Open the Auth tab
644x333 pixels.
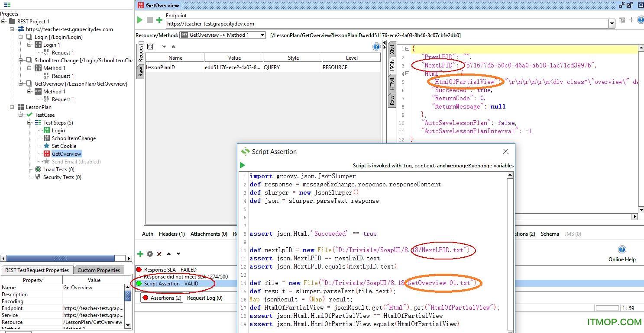[148, 234]
